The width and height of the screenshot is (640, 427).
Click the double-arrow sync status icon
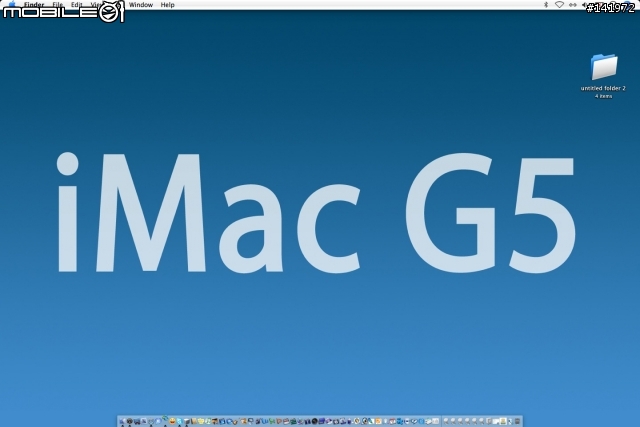[573, 5]
